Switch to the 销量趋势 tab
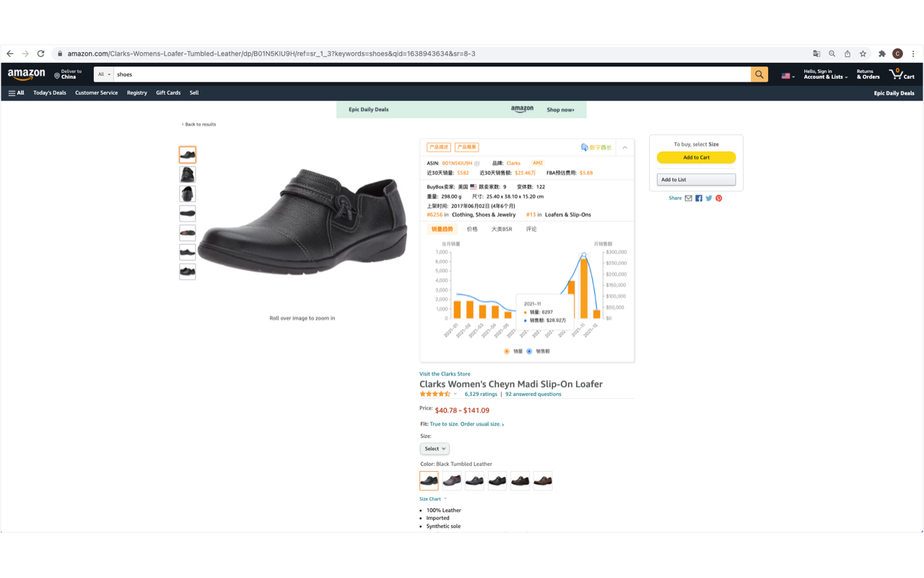 [x=442, y=229]
